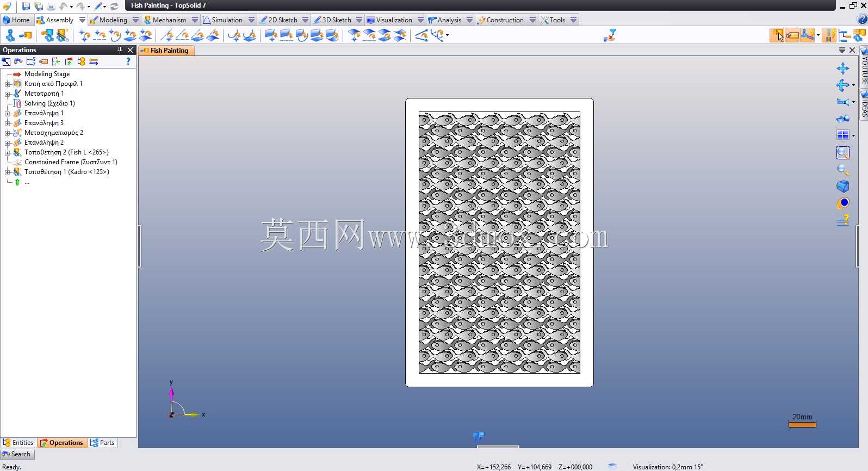Screen dimensions: 868x471
Task: Select the Τοποθέτηση 1 (Kadro <125>) row
Action: 66,172
